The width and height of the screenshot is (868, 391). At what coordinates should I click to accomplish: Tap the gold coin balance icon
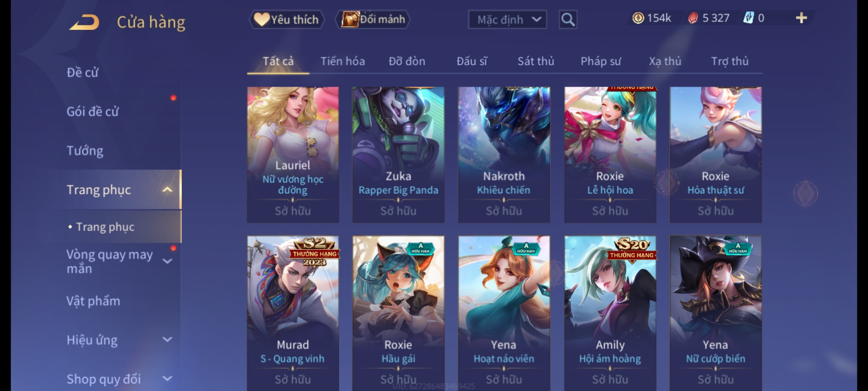point(638,18)
